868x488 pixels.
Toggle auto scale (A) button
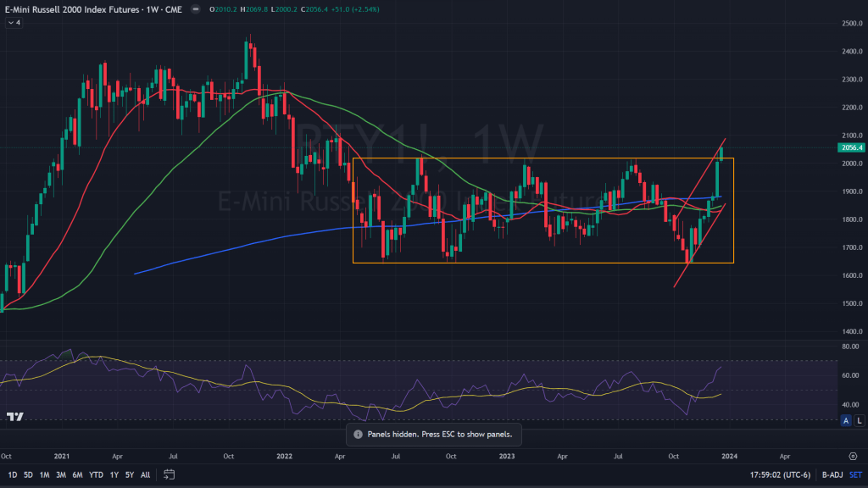coord(845,420)
